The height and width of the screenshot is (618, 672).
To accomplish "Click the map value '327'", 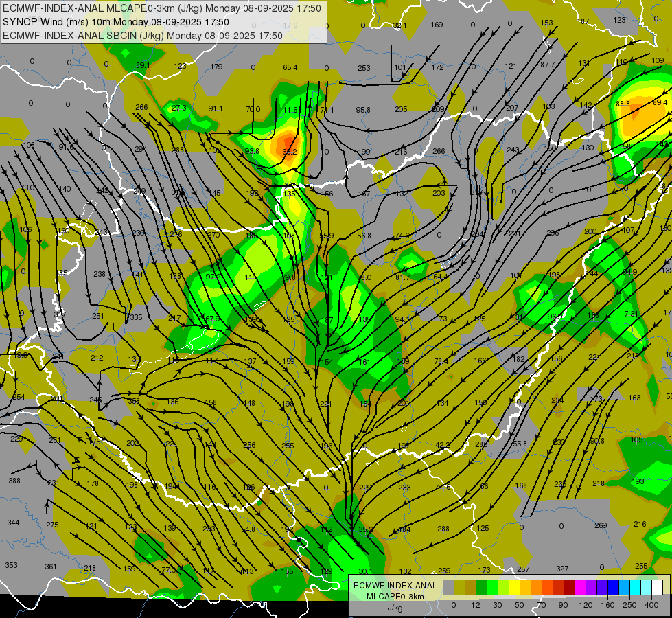I will coord(562,569).
